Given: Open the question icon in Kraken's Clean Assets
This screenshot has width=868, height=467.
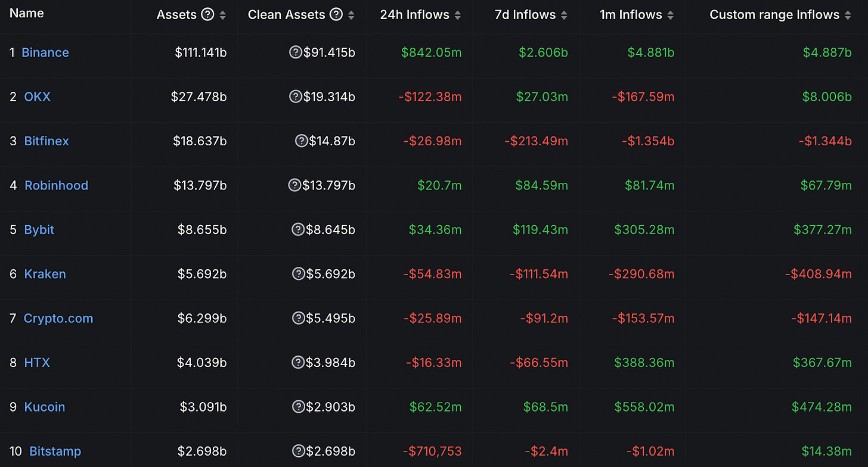Looking at the screenshot, I should click(299, 273).
